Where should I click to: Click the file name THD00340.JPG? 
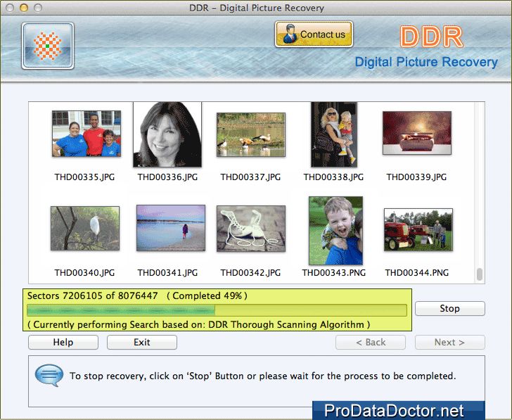tap(84, 273)
